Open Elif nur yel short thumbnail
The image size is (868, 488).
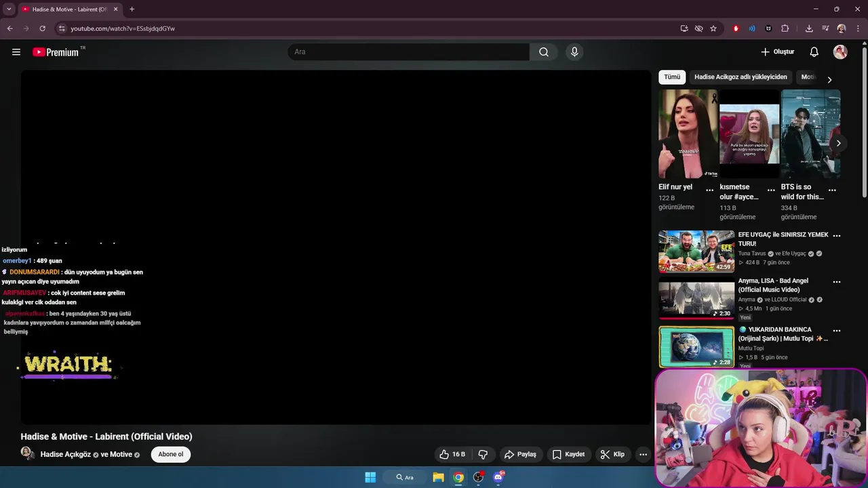pyautogui.click(x=688, y=134)
